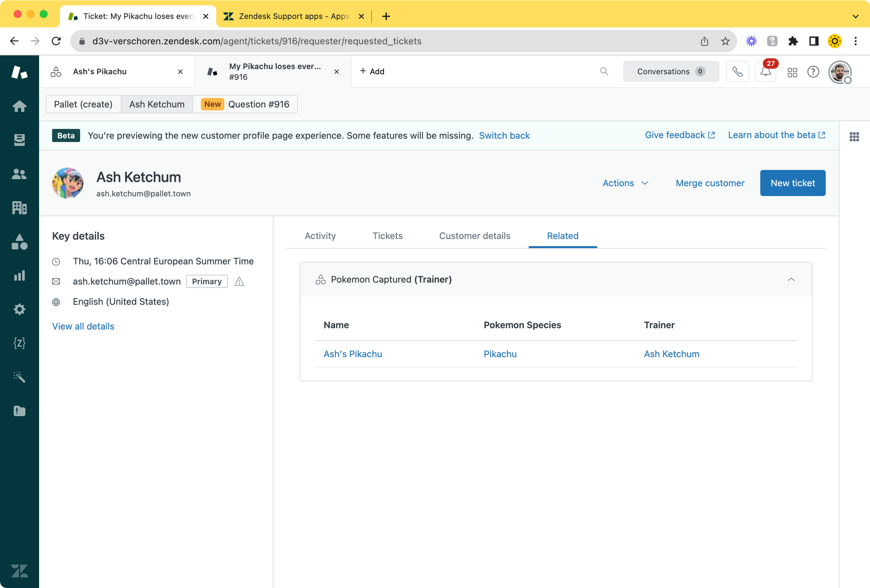Open the Talk phone icon
The height and width of the screenshot is (588, 870).
(737, 72)
